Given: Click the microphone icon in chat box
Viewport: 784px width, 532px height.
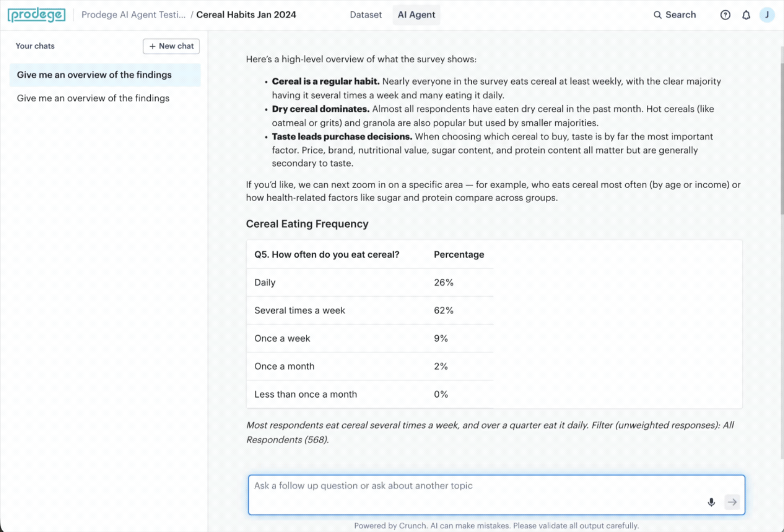Looking at the screenshot, I should point(711,502).
